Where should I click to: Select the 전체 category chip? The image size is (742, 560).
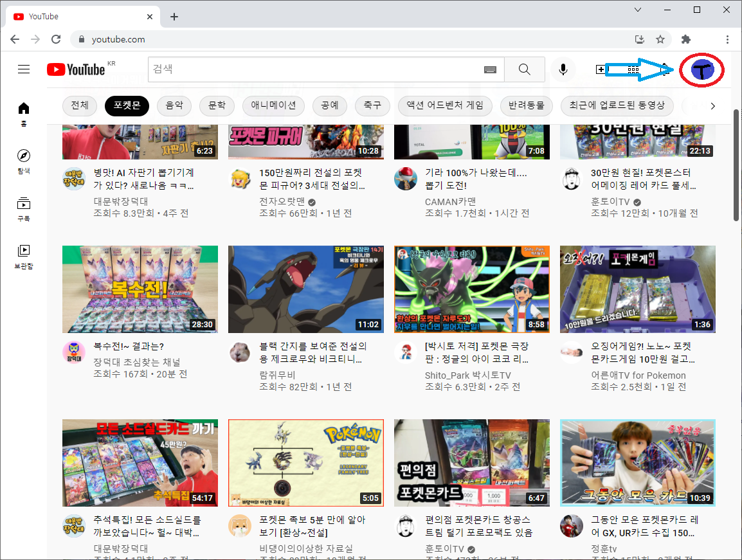(80, 105)
